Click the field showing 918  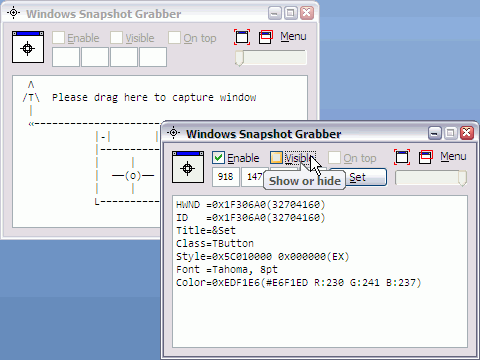226,177
